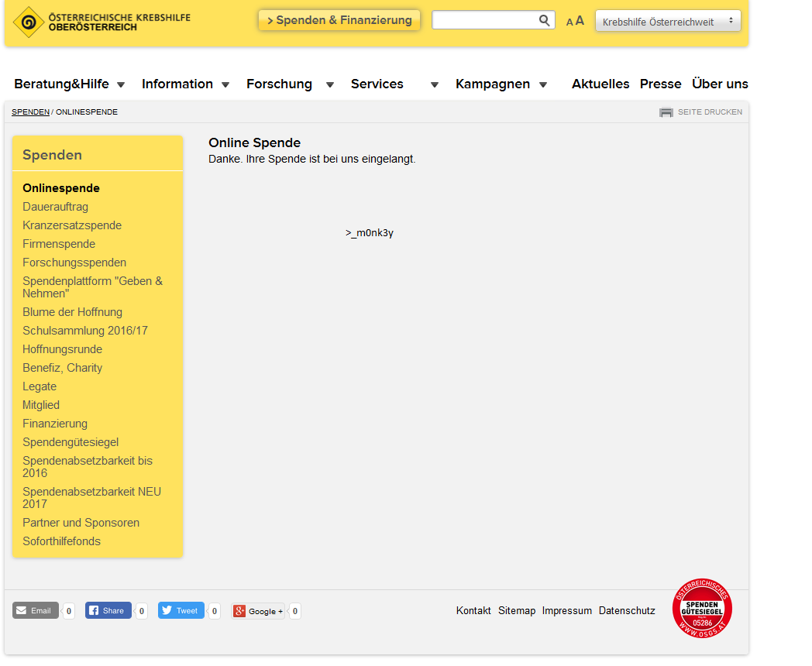Expand the Kampagnen menu arrow
The image size is (812, 666).
(x=542, y=85)
